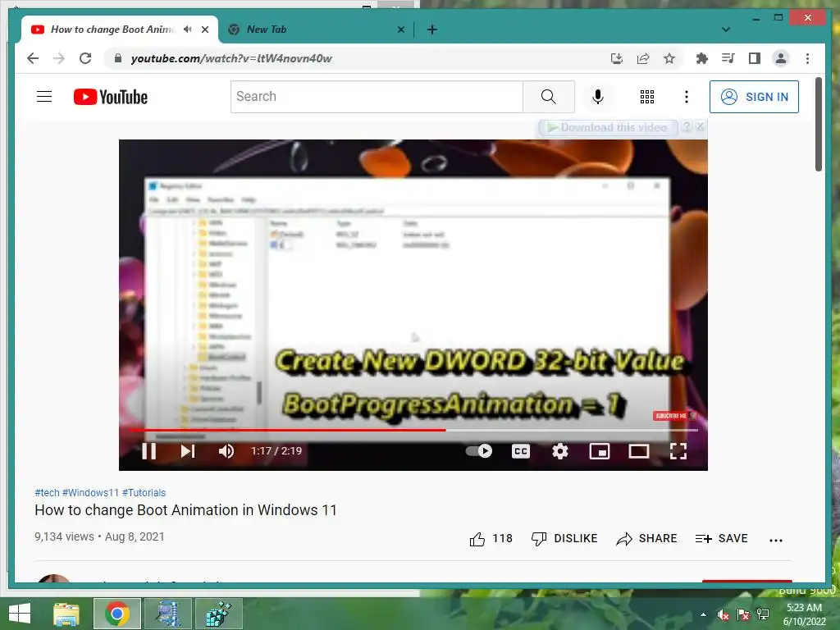Click the SHARE button
840x630 pixels.
tap(646, 538)
